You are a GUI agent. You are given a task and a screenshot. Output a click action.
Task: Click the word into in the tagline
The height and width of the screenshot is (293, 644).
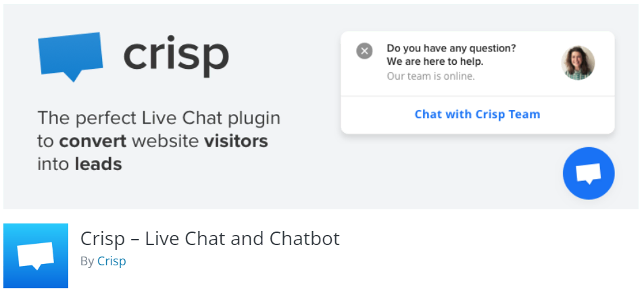[53, 164]
